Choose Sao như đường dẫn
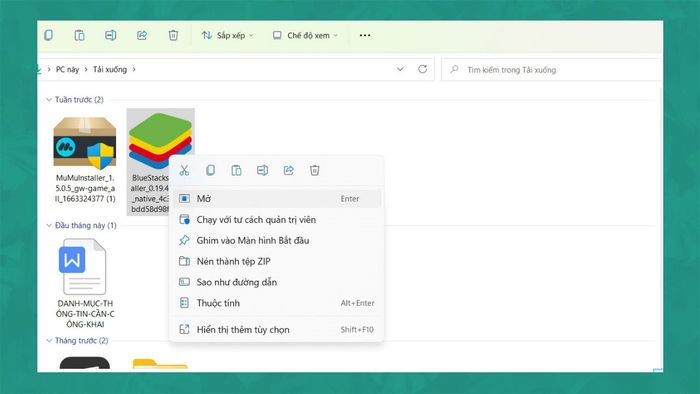 pyautogui.click(x=276, y=282)
